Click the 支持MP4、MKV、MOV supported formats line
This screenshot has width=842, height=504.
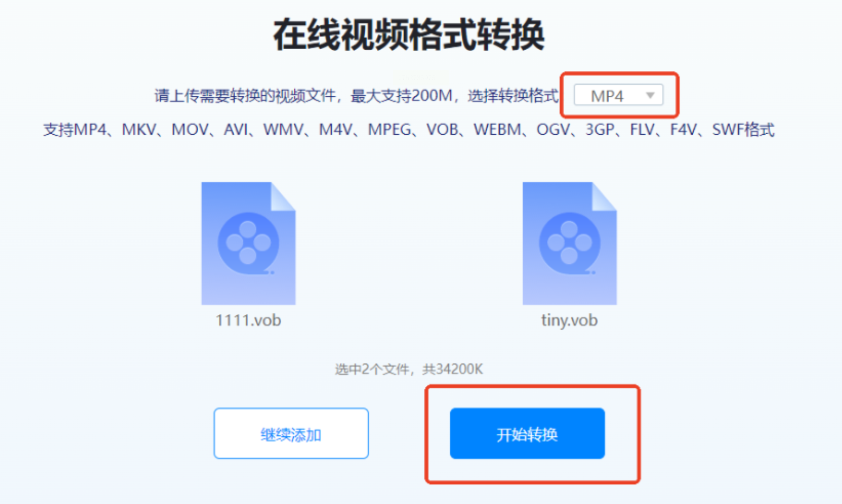click(409, 129)
